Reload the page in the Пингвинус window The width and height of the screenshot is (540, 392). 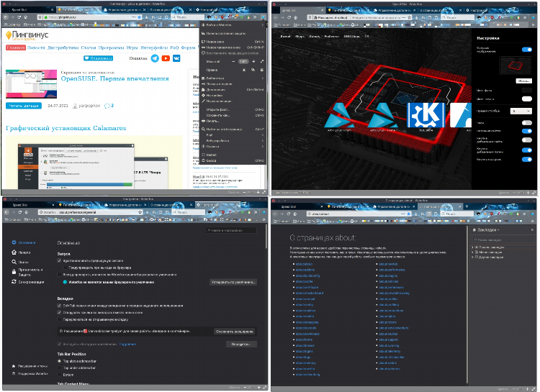(x=19, y=17)
